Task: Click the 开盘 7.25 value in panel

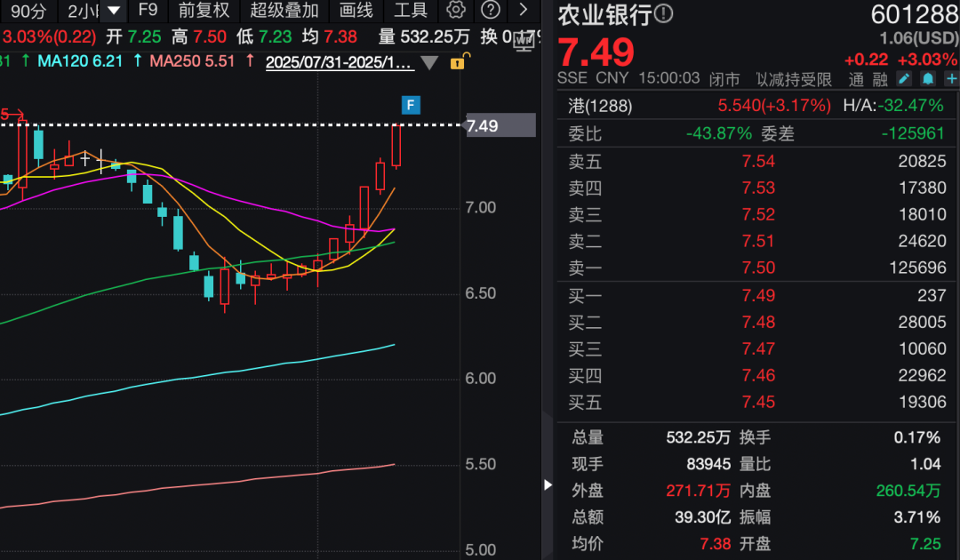Action: pos(925,544)
